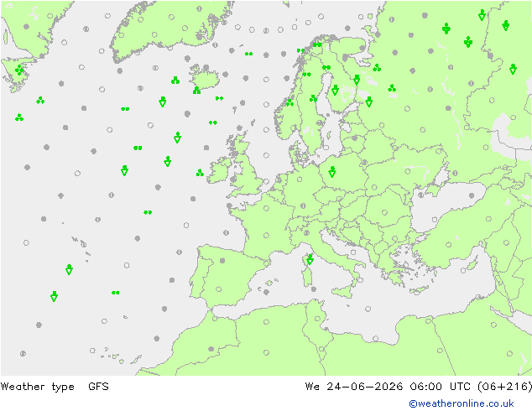532x411 pixels.
Task: Select the open circle symbol over Romania
Action: 384,212
